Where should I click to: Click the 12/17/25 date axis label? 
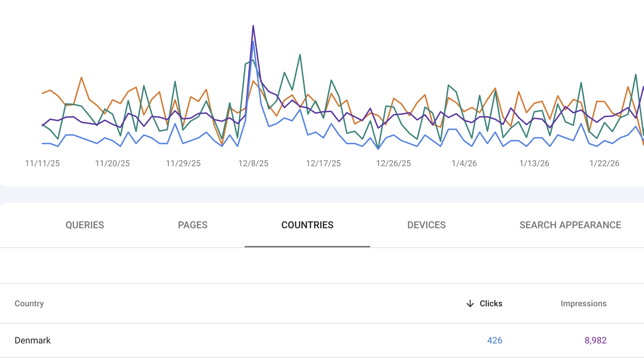[x=323, y=163]
